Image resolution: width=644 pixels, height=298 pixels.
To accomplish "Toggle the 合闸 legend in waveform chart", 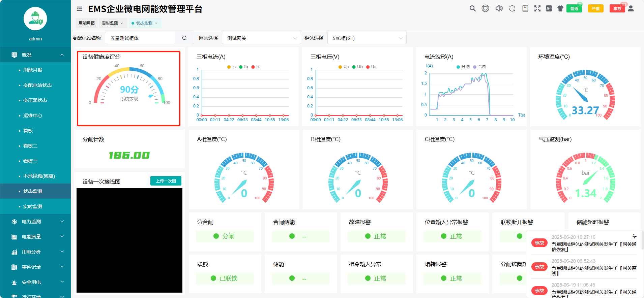I will click(x=479, y=67).
